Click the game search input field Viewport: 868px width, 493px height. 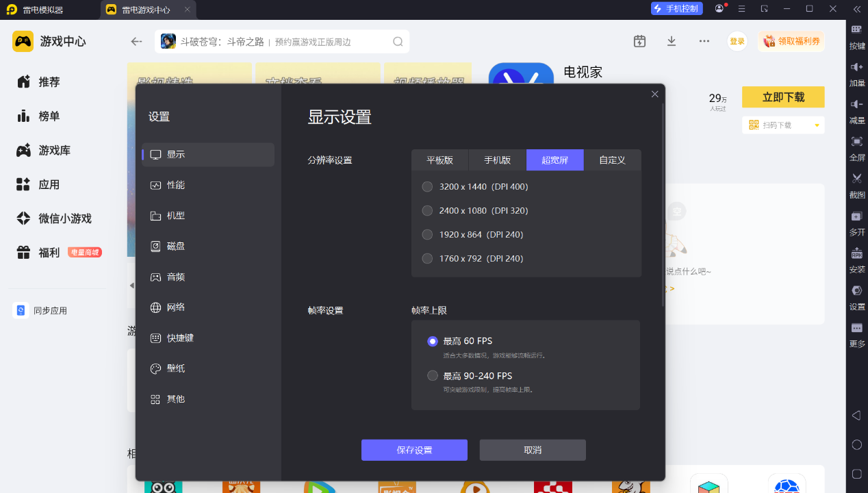point(282,42)
